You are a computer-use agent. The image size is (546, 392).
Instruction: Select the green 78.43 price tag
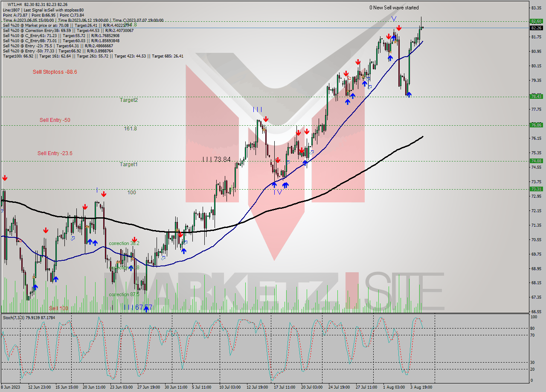pyautogui.click(x=536, y=97)
